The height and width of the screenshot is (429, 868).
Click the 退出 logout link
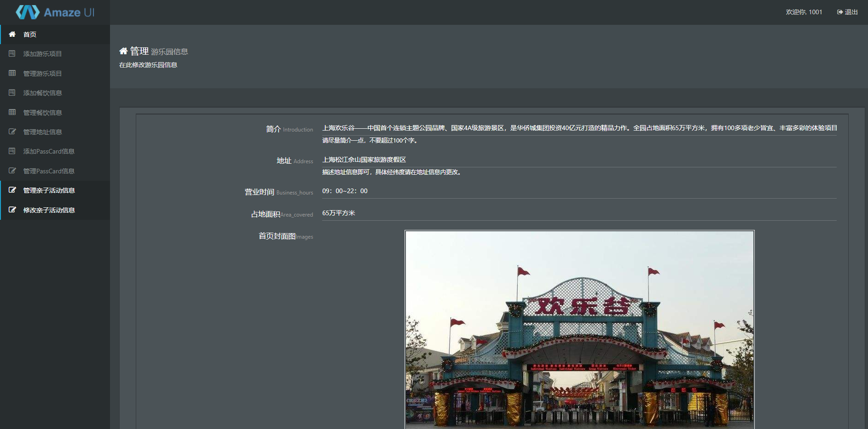click(847, 12)
